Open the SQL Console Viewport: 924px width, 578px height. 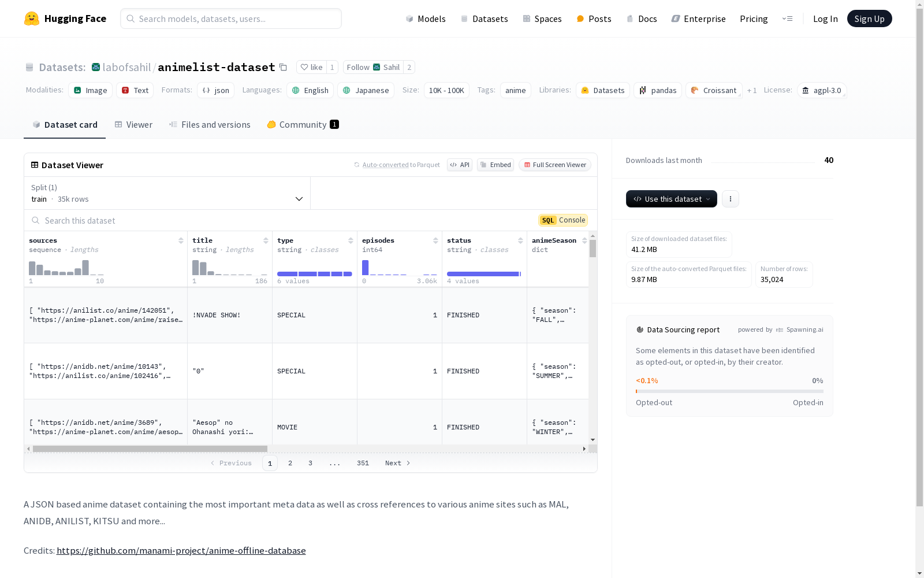[x=563, y=220]
